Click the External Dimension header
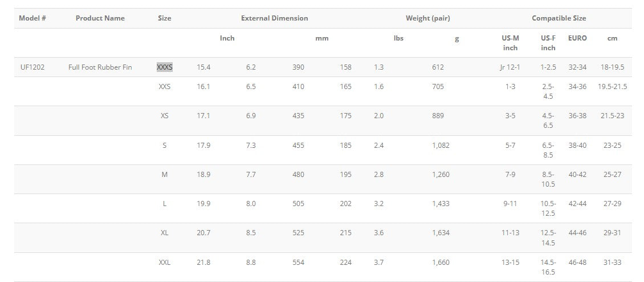This screenshot has height=282, width=644. 274,18
